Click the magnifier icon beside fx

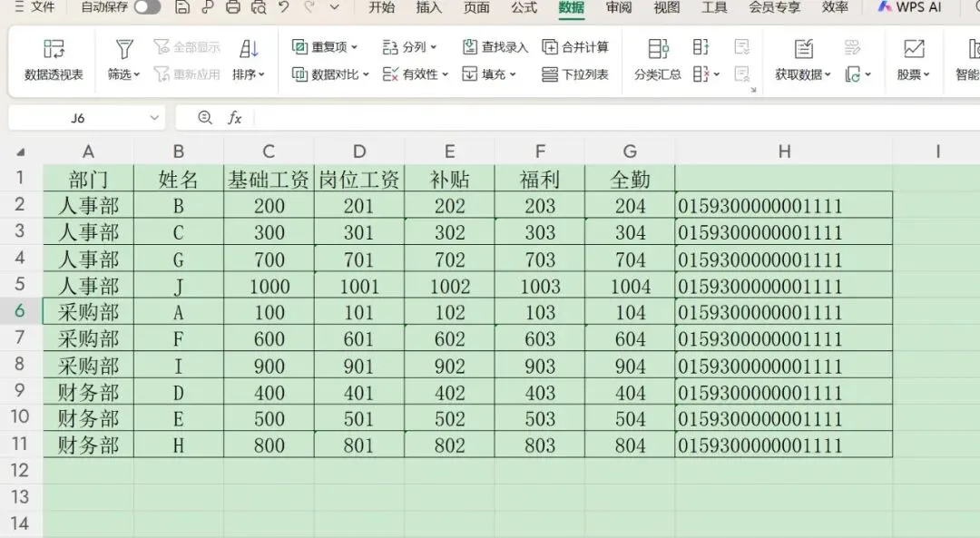coord(204,117)
